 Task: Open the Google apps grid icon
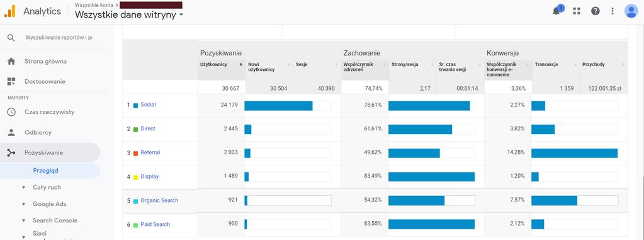577,11
